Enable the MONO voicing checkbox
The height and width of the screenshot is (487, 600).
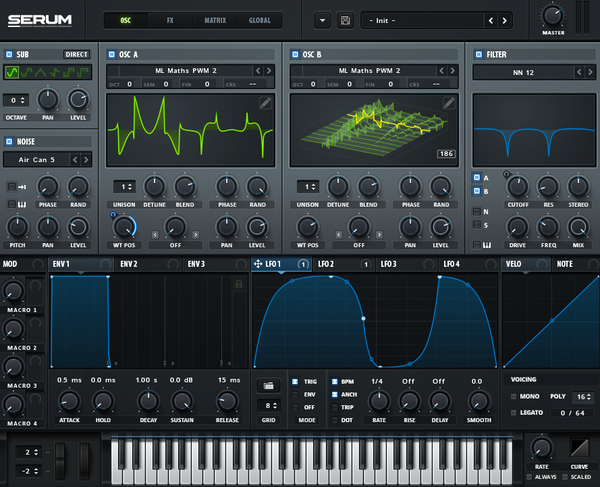514,396
